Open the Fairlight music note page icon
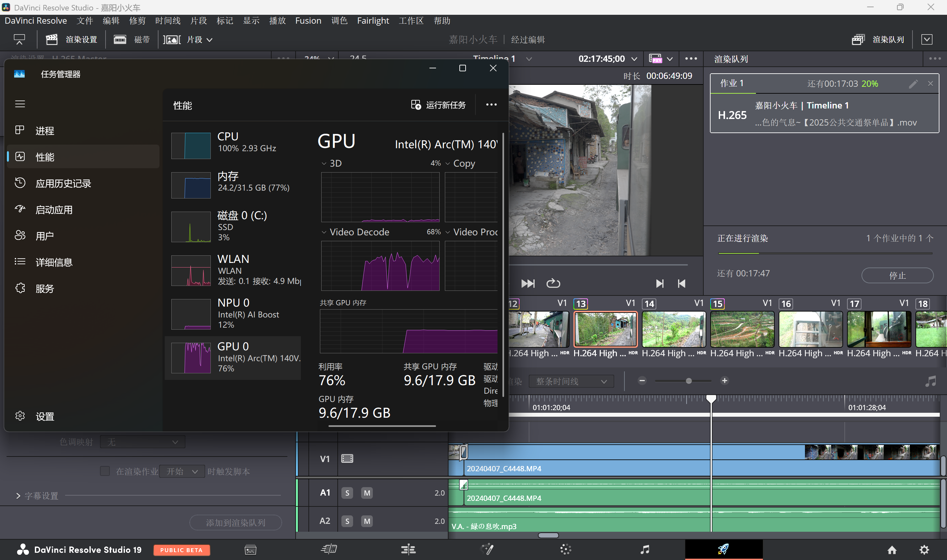Image resolution: width=947 pixels, height=560 pixels. tap(645, 549)
